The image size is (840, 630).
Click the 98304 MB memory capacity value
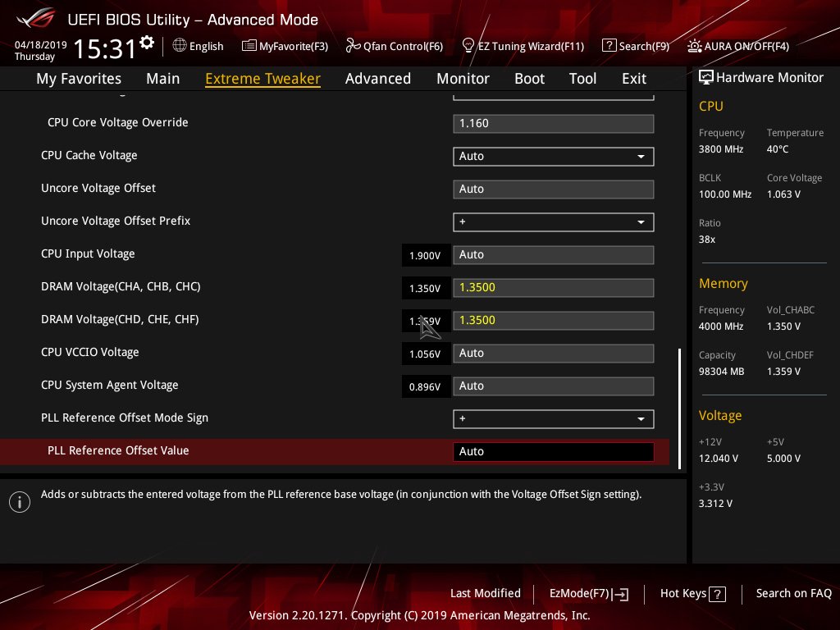point(721,372)
